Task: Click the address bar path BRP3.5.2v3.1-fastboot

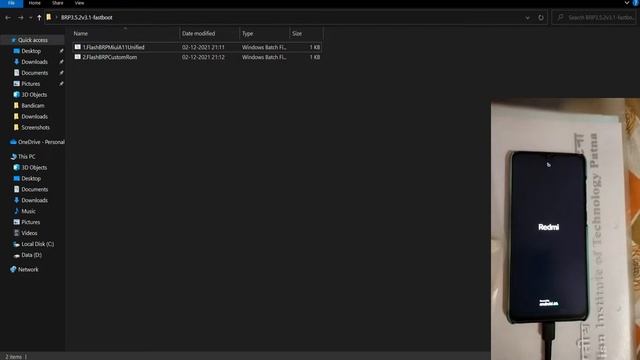Action: click(87, 18)
